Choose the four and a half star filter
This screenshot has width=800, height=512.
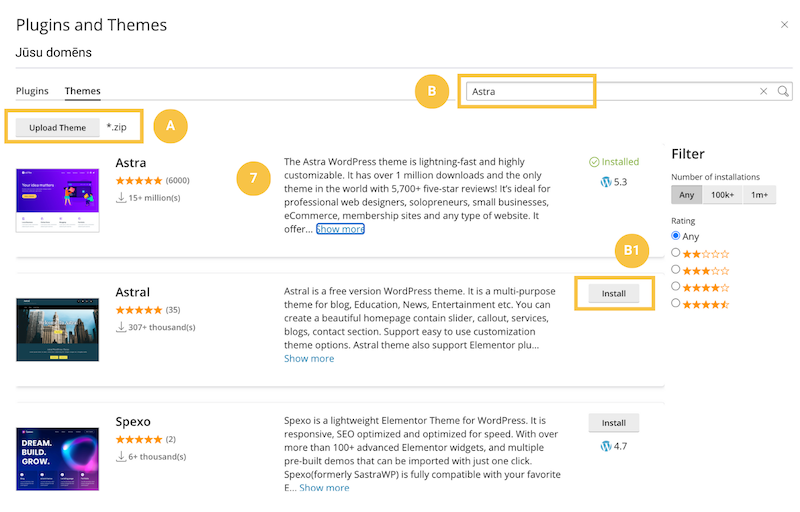(677, 302)
